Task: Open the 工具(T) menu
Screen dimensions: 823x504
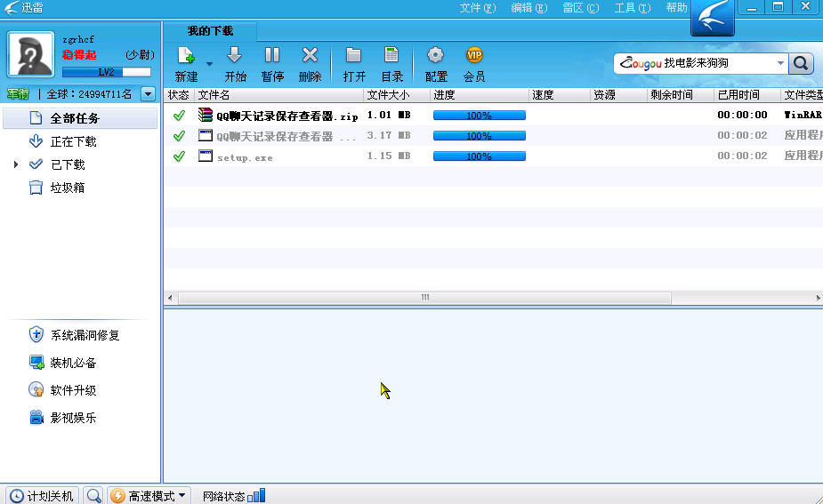Action: (633, 8)
